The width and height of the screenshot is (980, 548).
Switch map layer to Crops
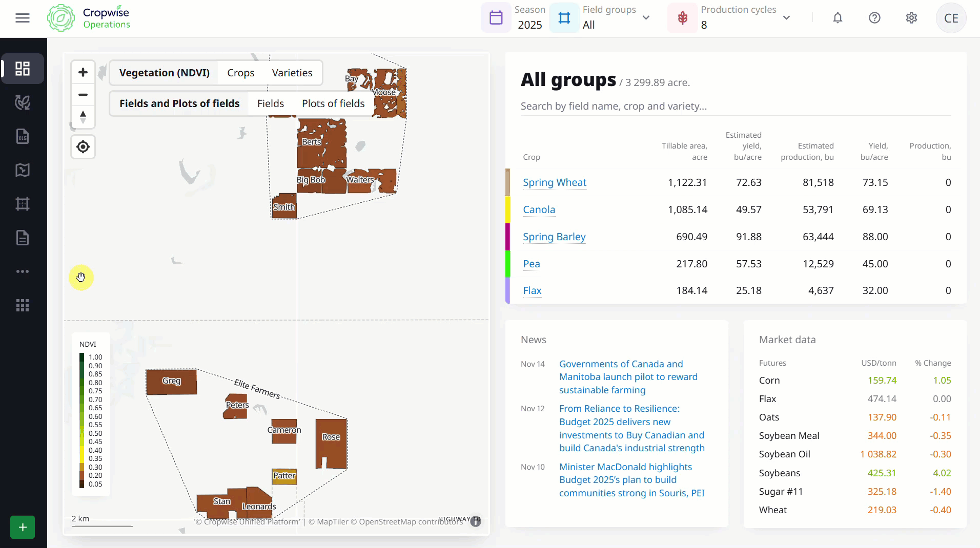[x=240, y=73]
